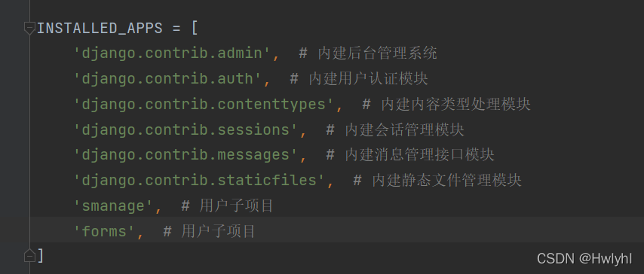644x274 pixels.
Task: Click the 'forms' app string
Action: click(x=105, y=231)
